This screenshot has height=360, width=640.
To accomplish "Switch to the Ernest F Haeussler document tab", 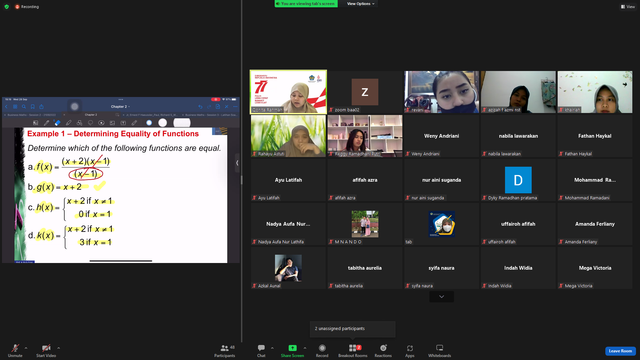I will (x=150, y=115).
